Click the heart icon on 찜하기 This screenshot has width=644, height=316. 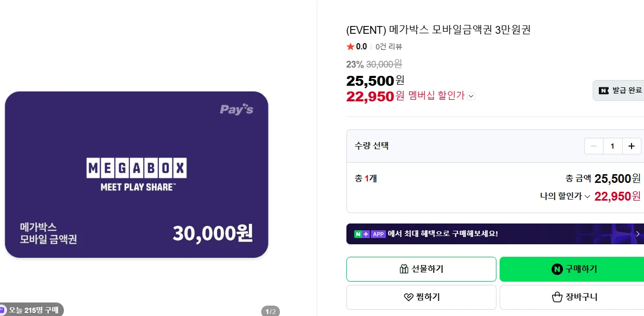(x=408, y=297)
